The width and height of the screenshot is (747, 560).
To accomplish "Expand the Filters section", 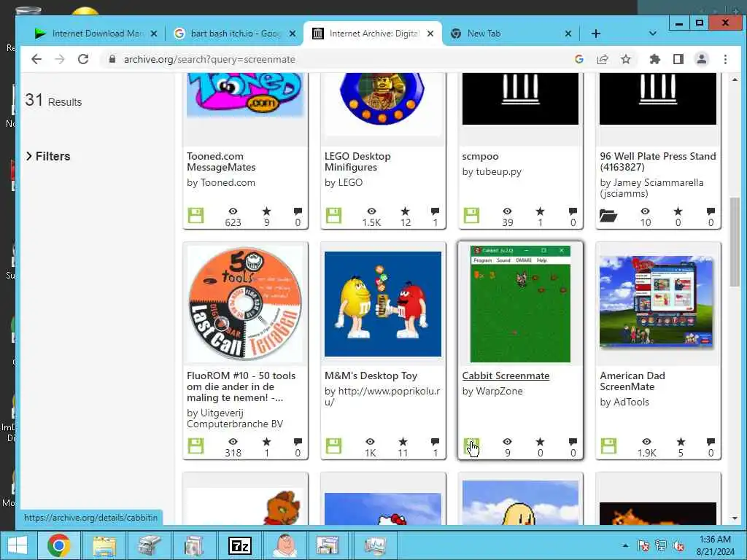I will (x=48, y=156).
